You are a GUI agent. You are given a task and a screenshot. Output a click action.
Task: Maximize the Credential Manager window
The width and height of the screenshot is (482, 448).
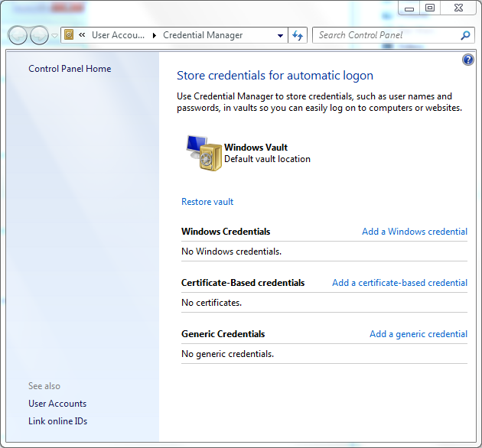(x=430, y=8)
